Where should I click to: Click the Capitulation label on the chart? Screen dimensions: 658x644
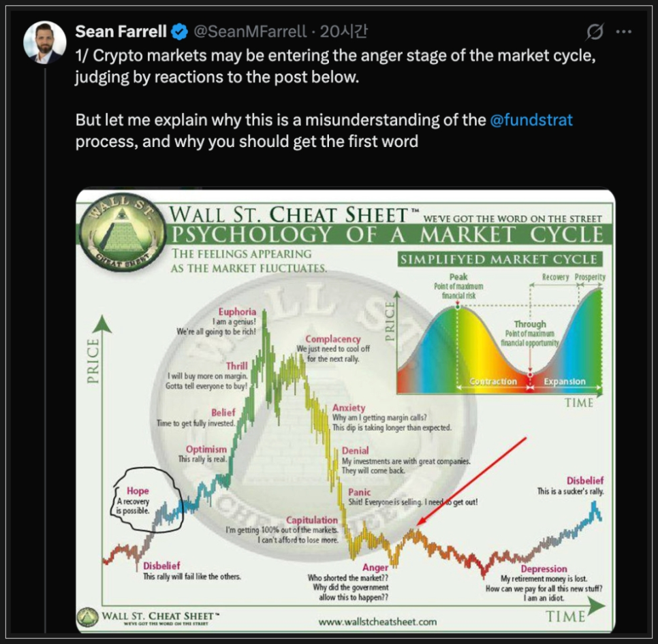click(x=311, y=520)
